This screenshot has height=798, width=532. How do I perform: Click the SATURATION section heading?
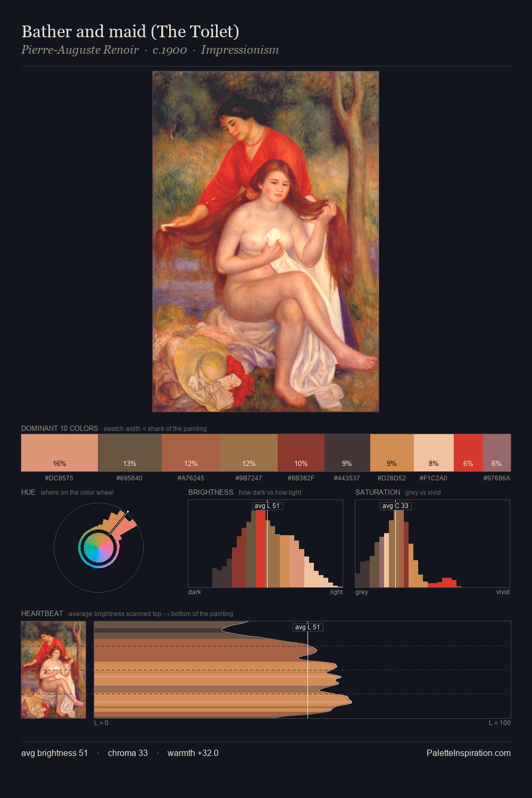point(378,492)
